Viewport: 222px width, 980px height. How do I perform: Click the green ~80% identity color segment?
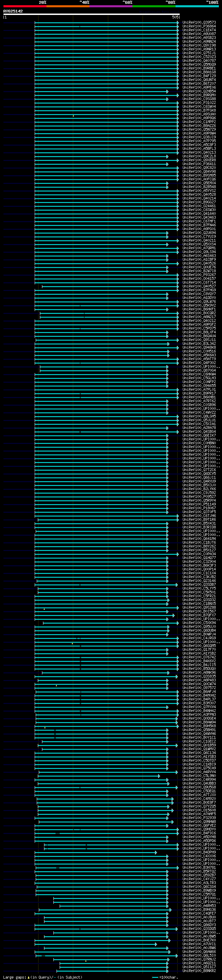click(154, 6)
